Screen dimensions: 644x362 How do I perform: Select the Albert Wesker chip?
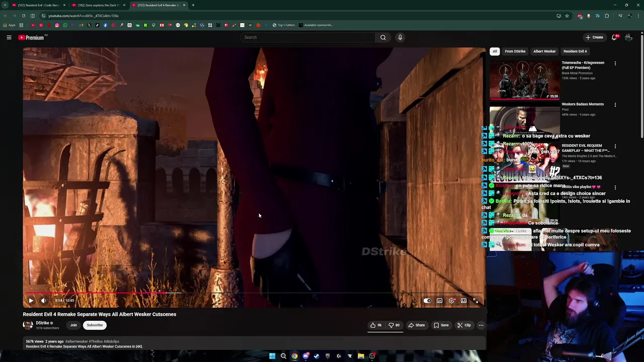click(544, 51)
